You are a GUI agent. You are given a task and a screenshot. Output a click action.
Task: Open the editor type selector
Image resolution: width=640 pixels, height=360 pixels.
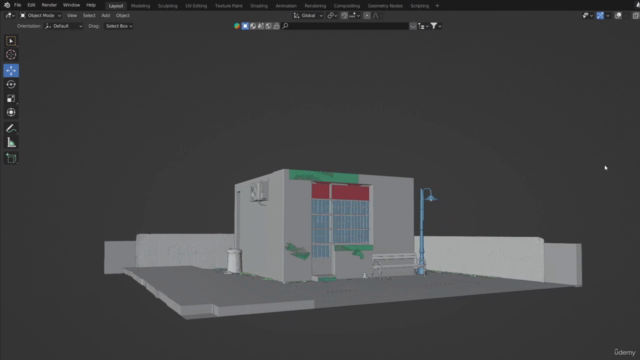tap(10, 16)
